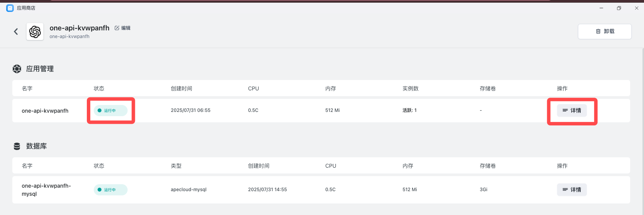Click the trash icon in the 卸载 button

click(x=598, y=32)
